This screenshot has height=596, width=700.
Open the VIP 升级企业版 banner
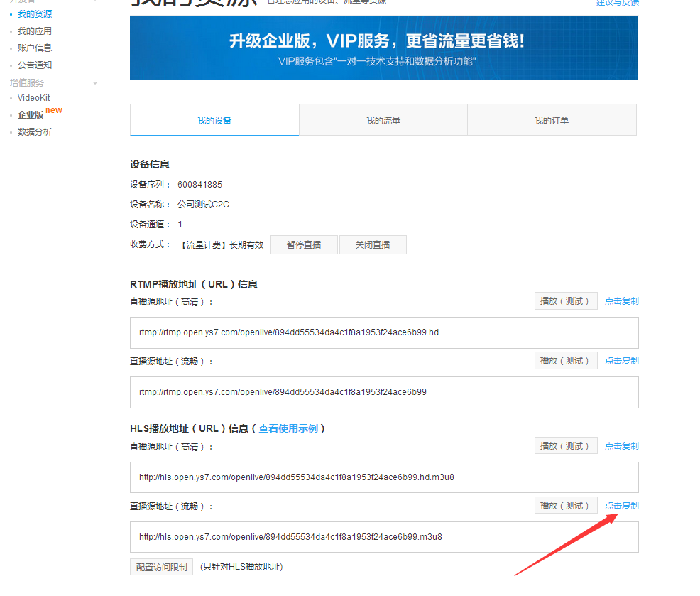click(383, 47)
